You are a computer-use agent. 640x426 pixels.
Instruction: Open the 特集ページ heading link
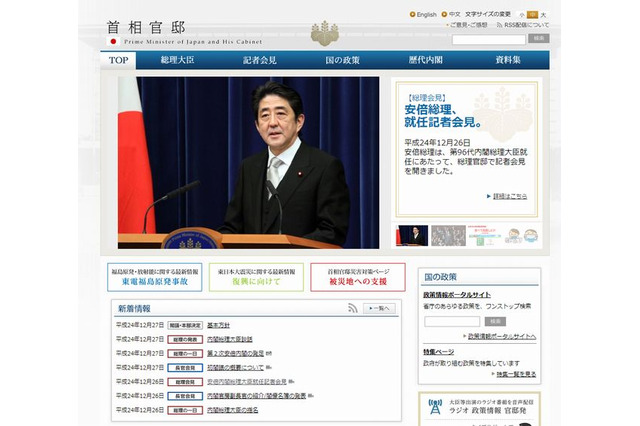tap(438, 352)
